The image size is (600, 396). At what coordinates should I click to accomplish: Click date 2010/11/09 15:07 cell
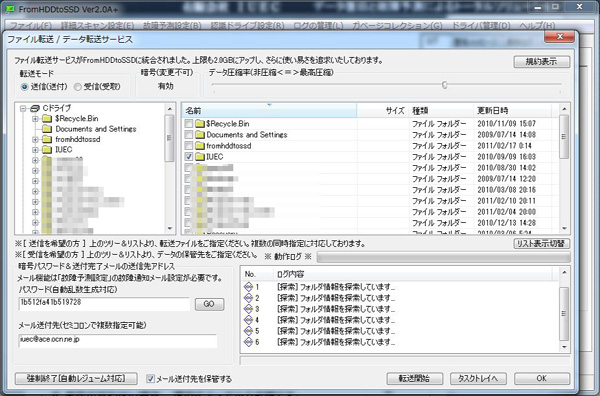[507, 124]
